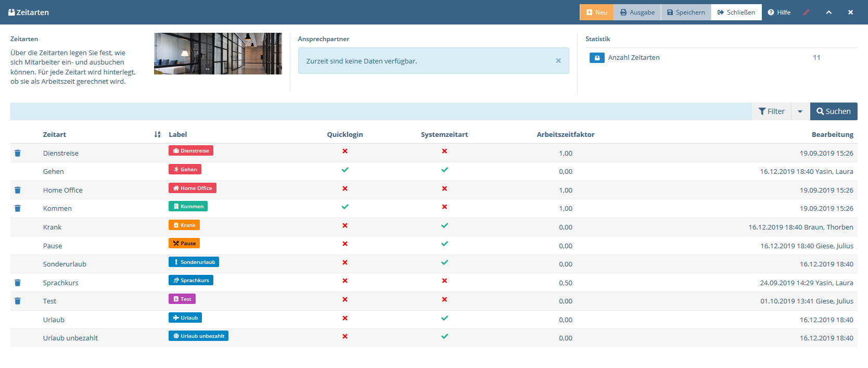Click the Bearbeitung column header
This screenshot has height=368, width=868.
(x=833, y=134)
